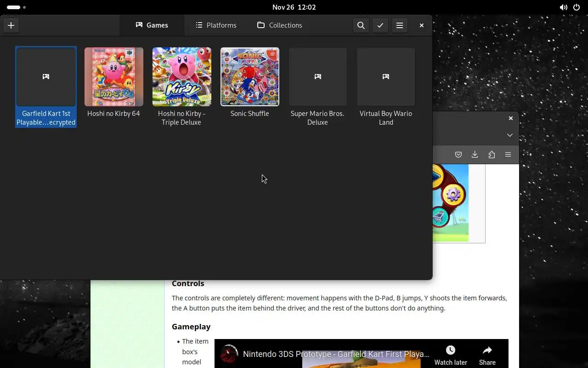Open the browser's downloads icon

coord(475,155)
